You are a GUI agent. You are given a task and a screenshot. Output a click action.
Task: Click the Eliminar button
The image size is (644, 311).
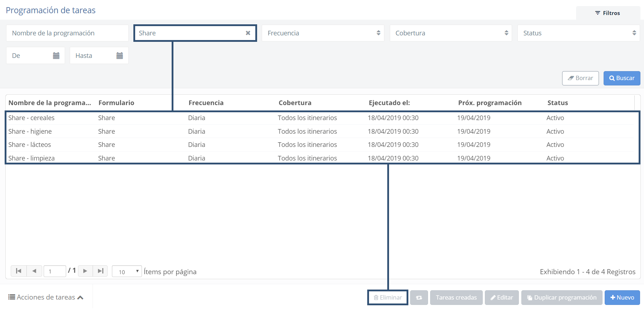tap(388, 297)
